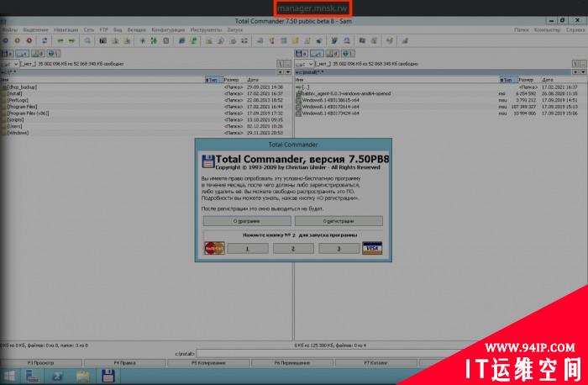
Task: Click F4 Правка function button
Action: pyautogui.click(x=125, y=363)
